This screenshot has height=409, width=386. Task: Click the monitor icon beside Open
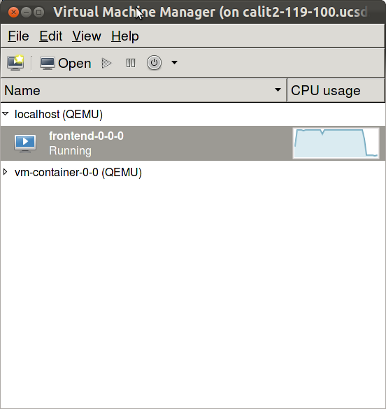47,63
